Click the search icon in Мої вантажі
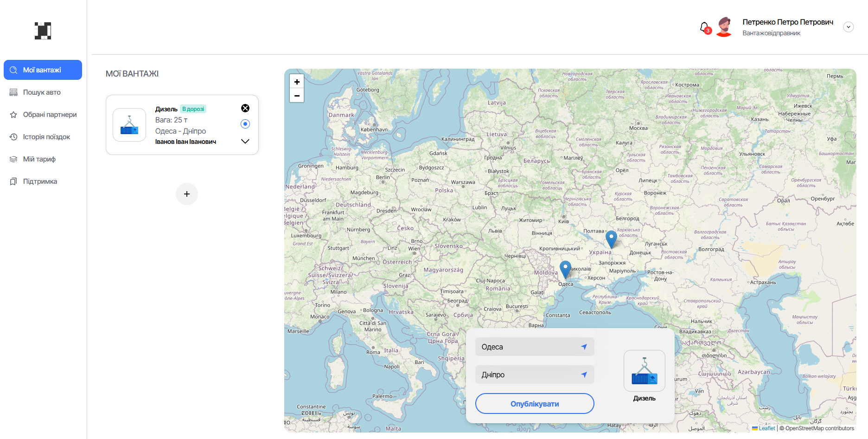Image resolution: width=868 pixels, height=439 pixels. 13,70
